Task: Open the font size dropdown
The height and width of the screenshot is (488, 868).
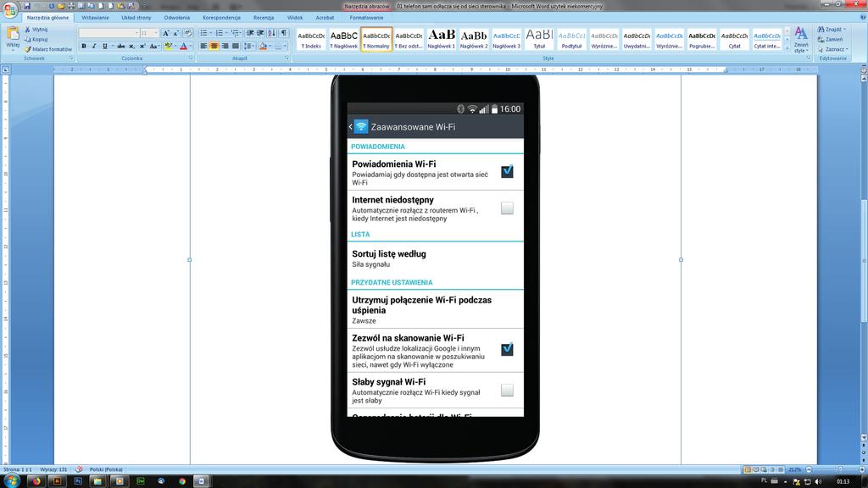Action: [156, 33]
